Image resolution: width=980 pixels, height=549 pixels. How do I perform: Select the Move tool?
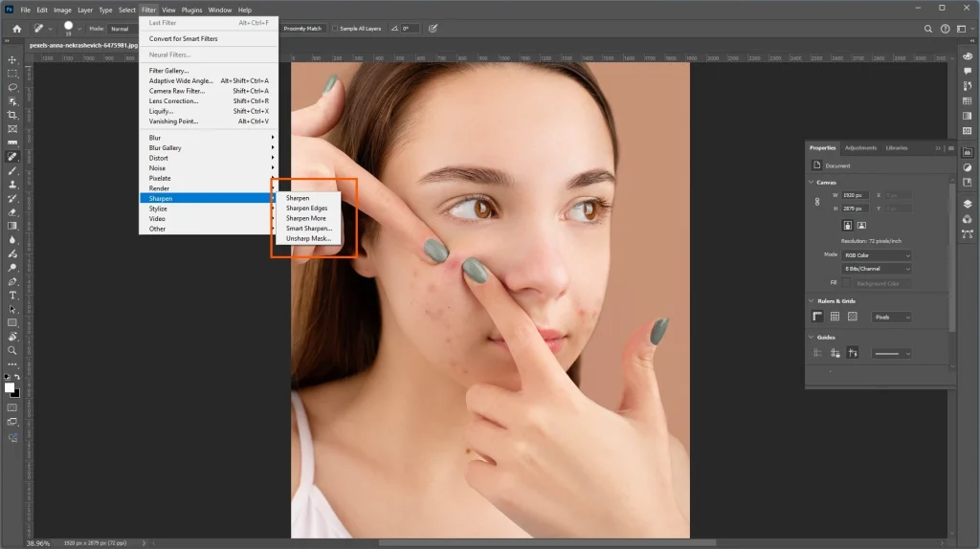click(x=11, y=60)
